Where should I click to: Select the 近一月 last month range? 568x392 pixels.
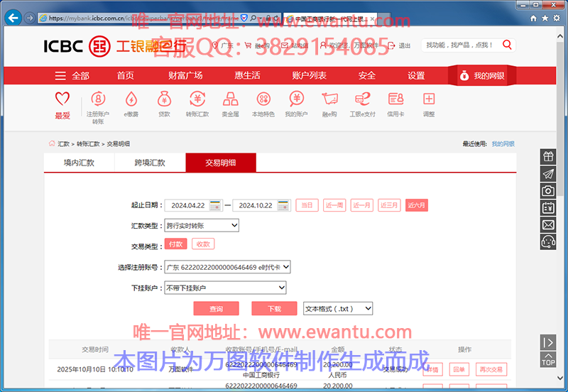[x=361, y=205]
